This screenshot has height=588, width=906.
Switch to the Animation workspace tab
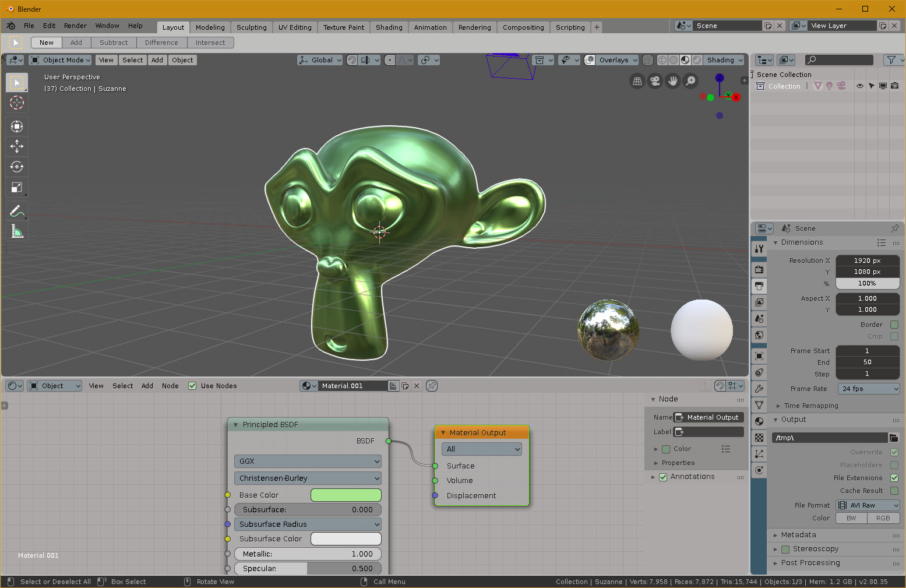pos(431,27)
